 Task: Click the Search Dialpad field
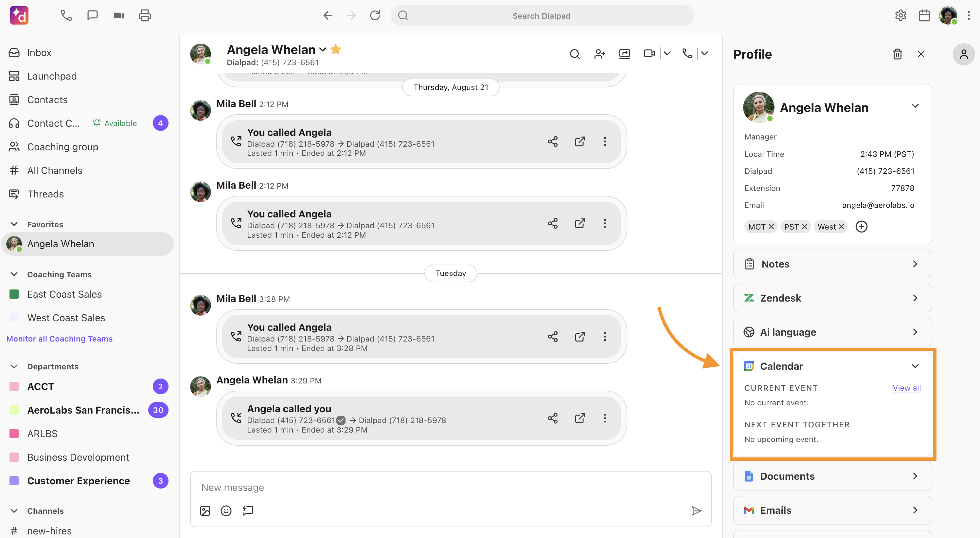(x=542, y=16)
